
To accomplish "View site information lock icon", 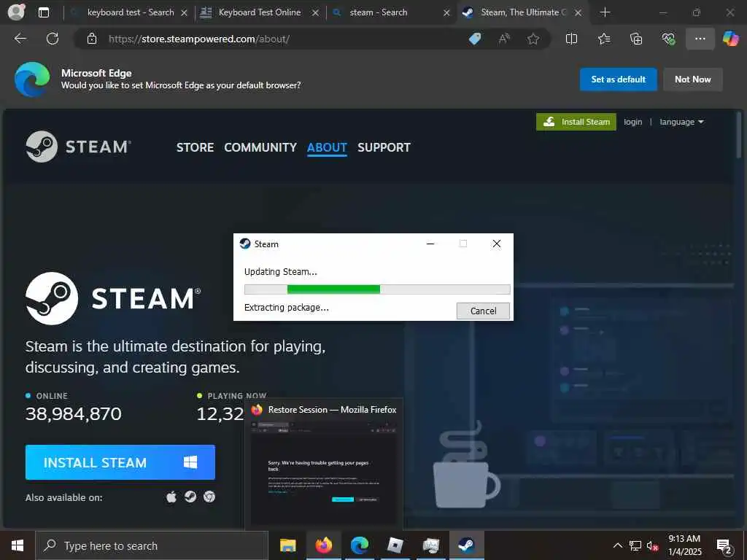I will (x=92, y=39).
